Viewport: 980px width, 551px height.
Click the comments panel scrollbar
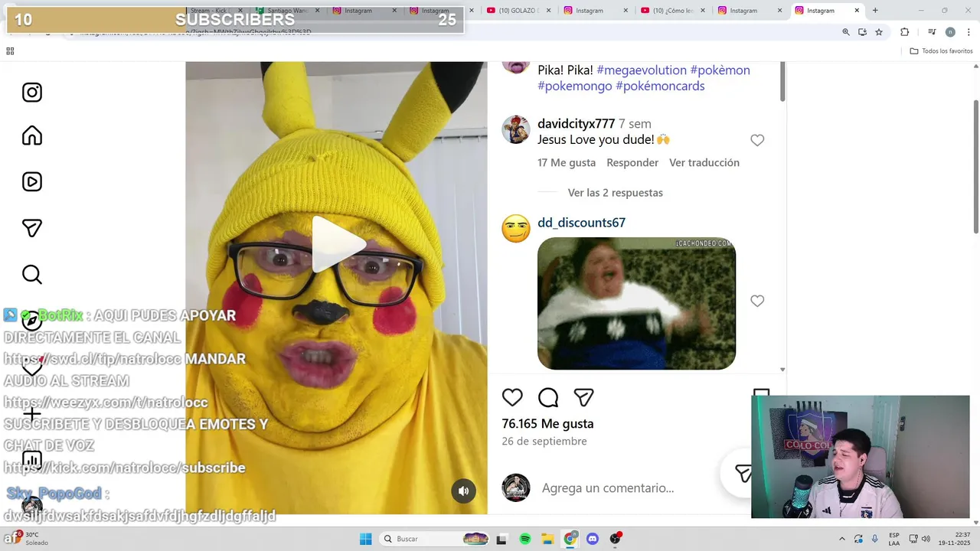coord(782,82)
